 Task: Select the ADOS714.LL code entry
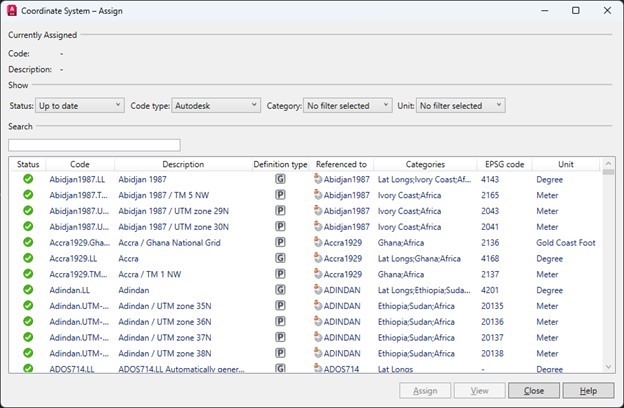pyautogui.click(x=72, y=369)
